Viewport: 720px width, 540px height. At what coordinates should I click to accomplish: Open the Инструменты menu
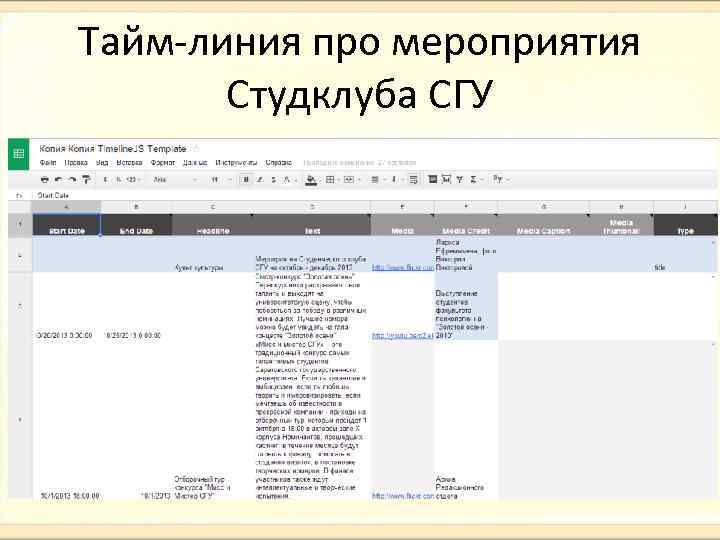pos(236,163)
